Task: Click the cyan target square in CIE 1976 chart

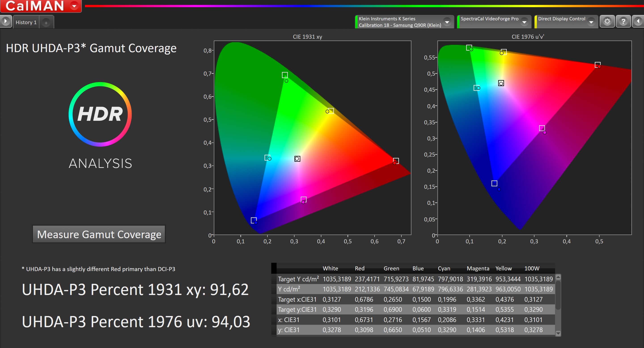Action: coord(477,88)
